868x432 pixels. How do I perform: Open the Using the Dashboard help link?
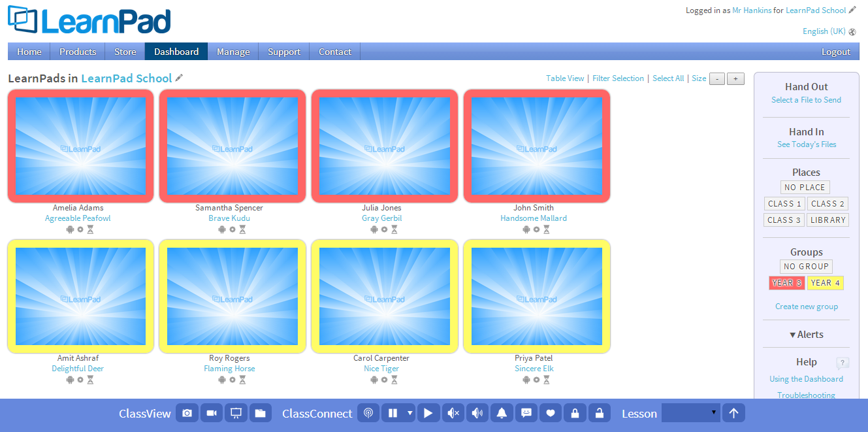point(806,379)
